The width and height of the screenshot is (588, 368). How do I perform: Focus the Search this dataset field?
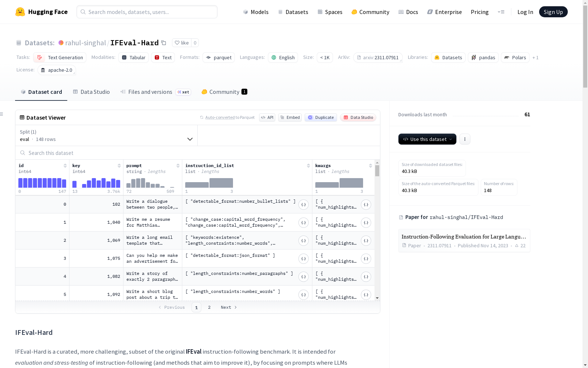point(198,153)
